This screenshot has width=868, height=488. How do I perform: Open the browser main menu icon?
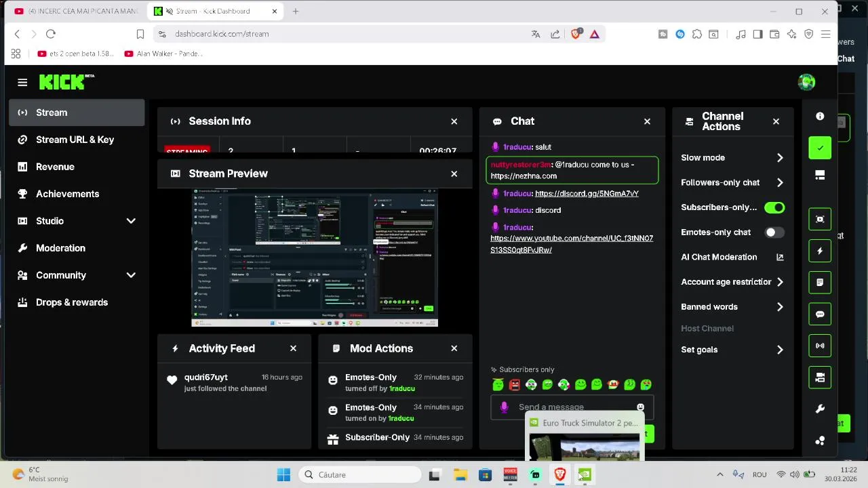pos(825,34)
